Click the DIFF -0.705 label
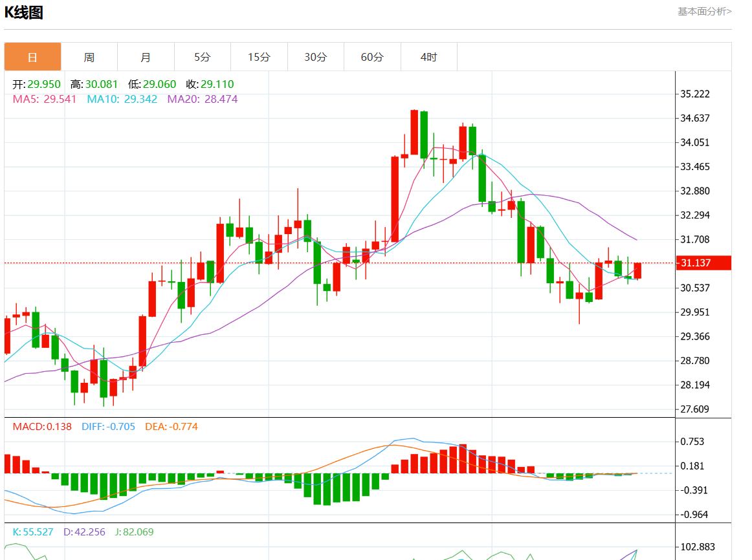This screenshot has height=560, width=752. [x=109, y=427]
